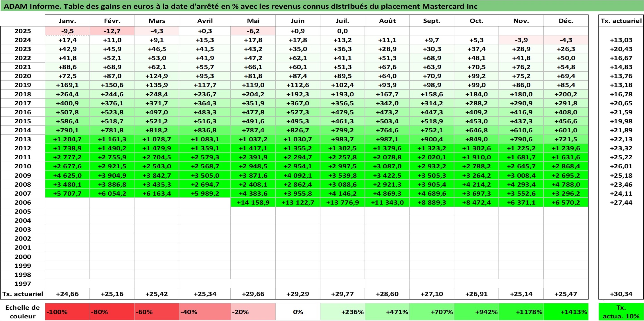Select the cell showing +400,9
Screen dimensions: 644x321
tap(67, 103)
